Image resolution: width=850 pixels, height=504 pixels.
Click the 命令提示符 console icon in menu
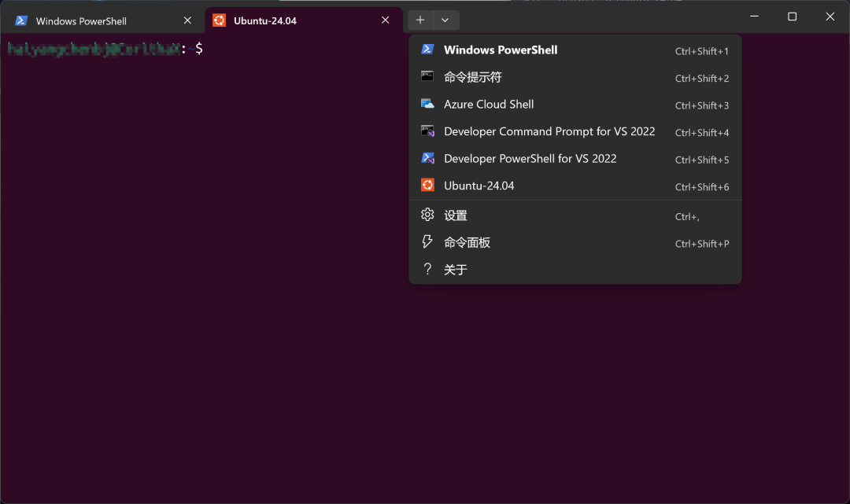pos(427,76)
